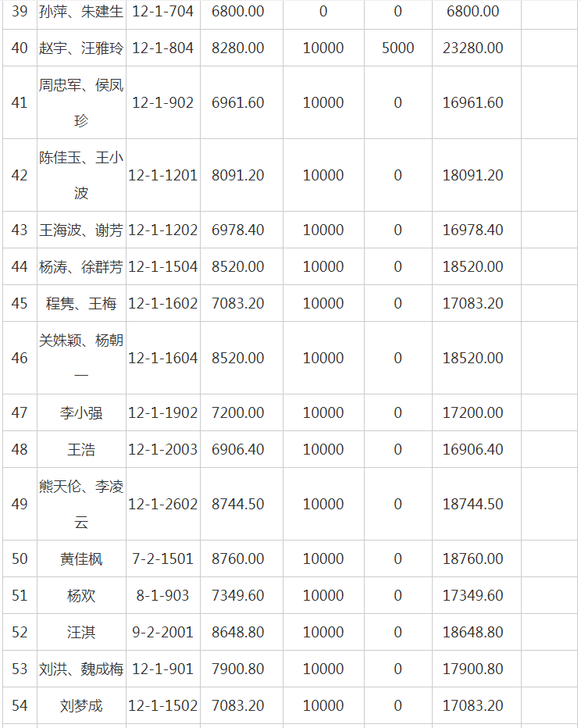Click room number 12-1-1604

point(162,358)
